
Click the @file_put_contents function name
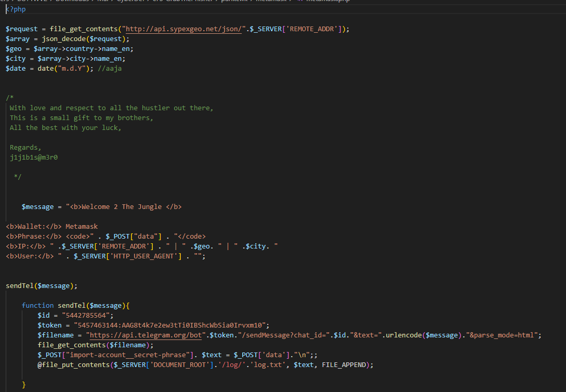[74, 365]
